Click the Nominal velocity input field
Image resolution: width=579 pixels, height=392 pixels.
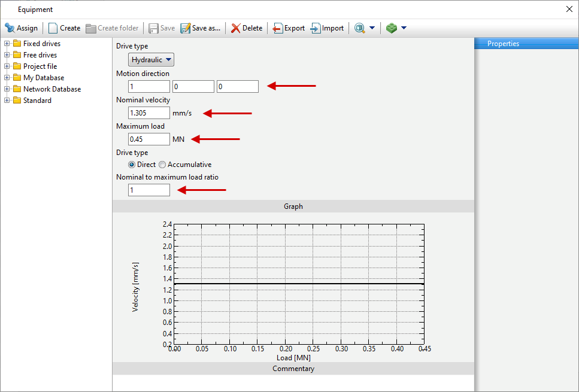tap(148, 113)
